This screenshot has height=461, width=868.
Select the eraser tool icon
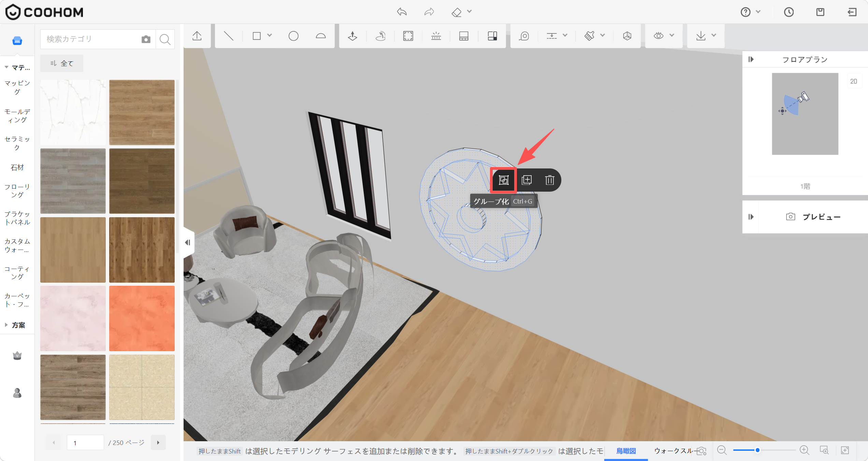coord(457,12)
